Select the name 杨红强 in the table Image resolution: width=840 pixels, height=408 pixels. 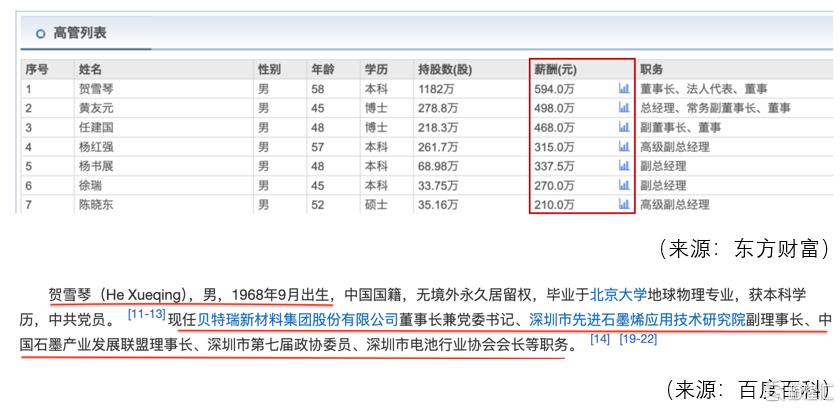pyautogui.click(x=96, y=147)
